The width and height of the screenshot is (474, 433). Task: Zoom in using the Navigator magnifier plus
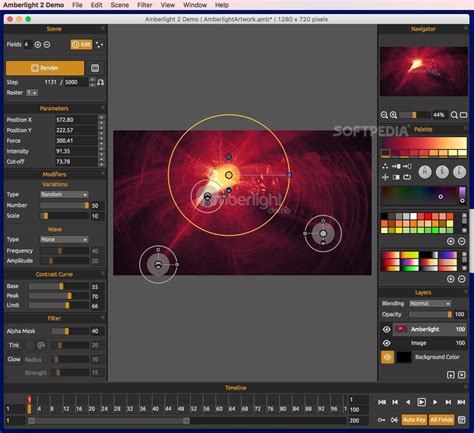point(394,115)
